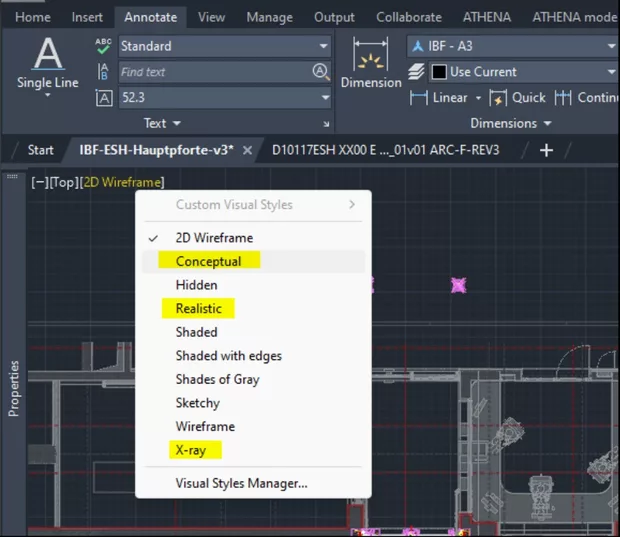Click the dimension layer override icon

click(x=416, y=72)
